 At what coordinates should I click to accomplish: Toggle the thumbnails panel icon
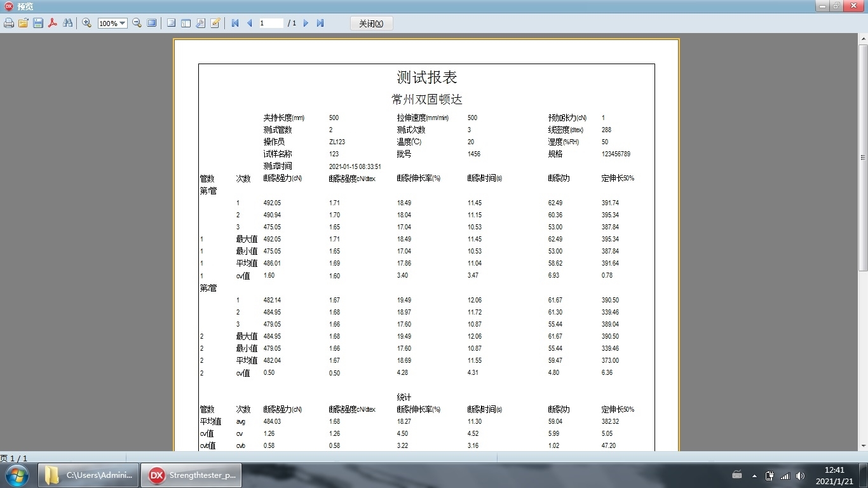click(x=186, y=23)
